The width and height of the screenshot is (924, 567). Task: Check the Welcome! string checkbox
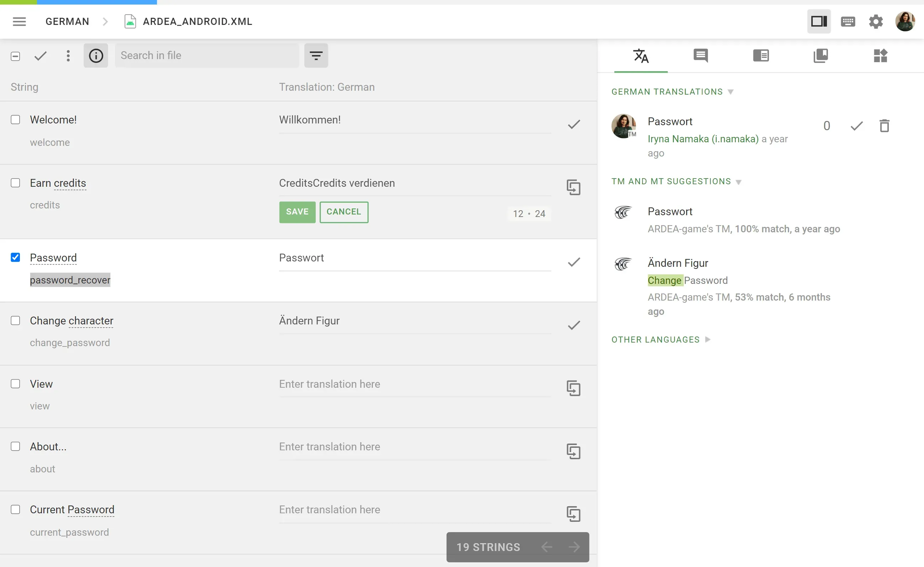click(x=15, y=119)
